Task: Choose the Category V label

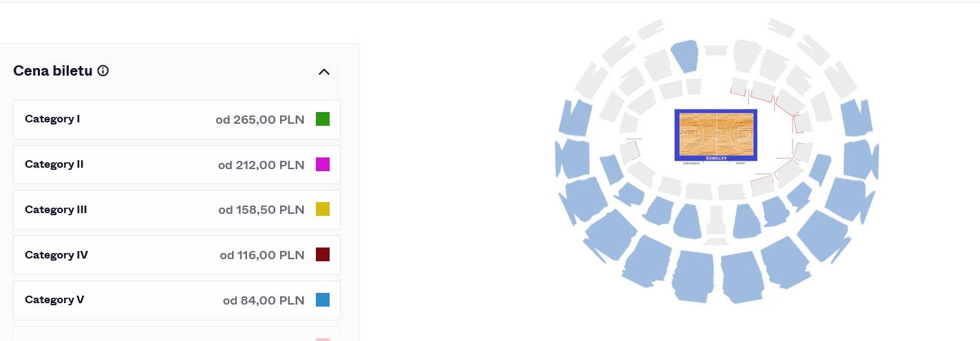Action: (x=54, y=300)
